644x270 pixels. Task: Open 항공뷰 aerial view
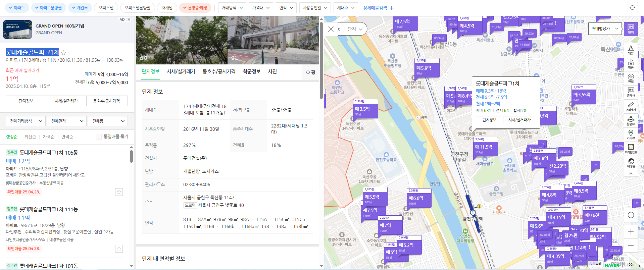point(631,121)
